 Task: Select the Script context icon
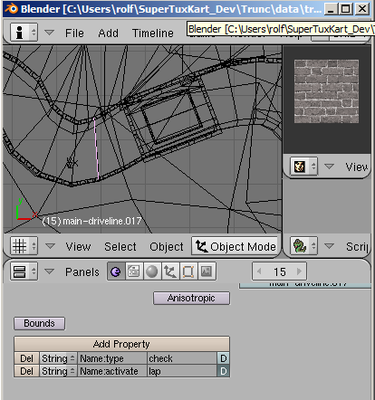[x=134, y=272]
